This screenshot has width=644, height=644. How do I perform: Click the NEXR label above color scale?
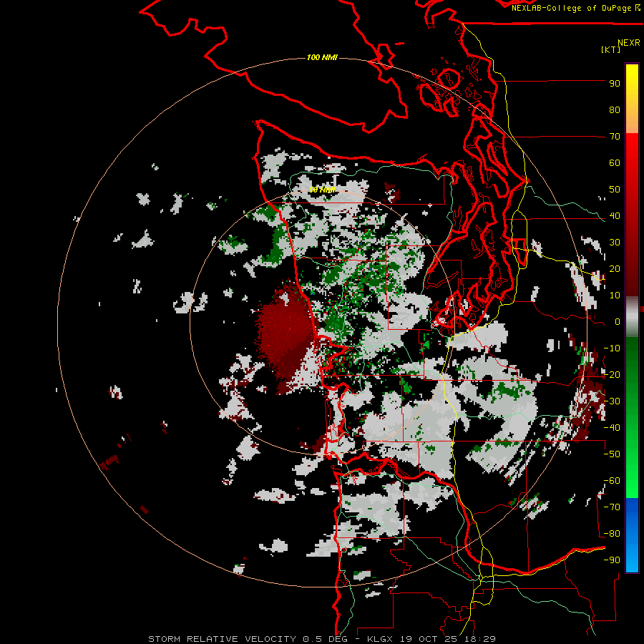pos(628,43)
